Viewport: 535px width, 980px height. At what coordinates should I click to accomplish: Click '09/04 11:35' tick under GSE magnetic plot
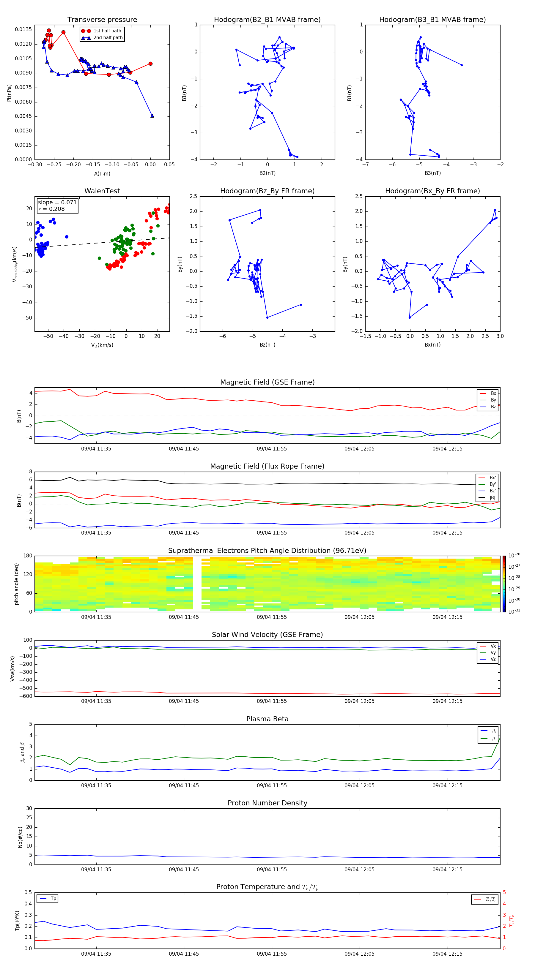click(96, 449)
